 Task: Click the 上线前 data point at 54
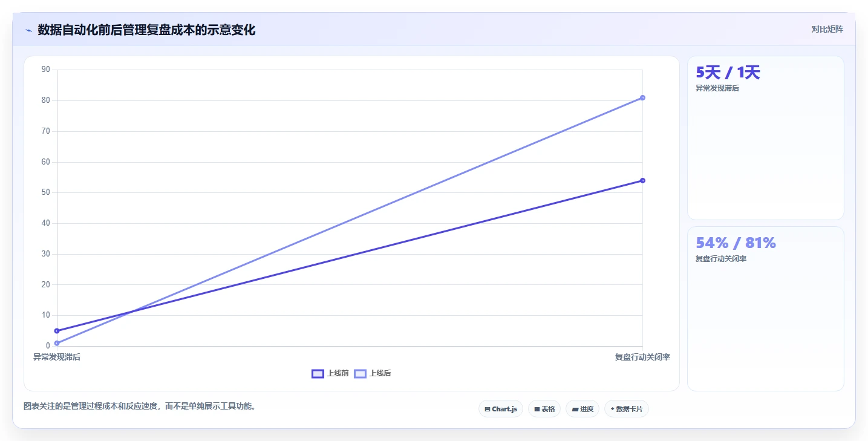[642, 180]
